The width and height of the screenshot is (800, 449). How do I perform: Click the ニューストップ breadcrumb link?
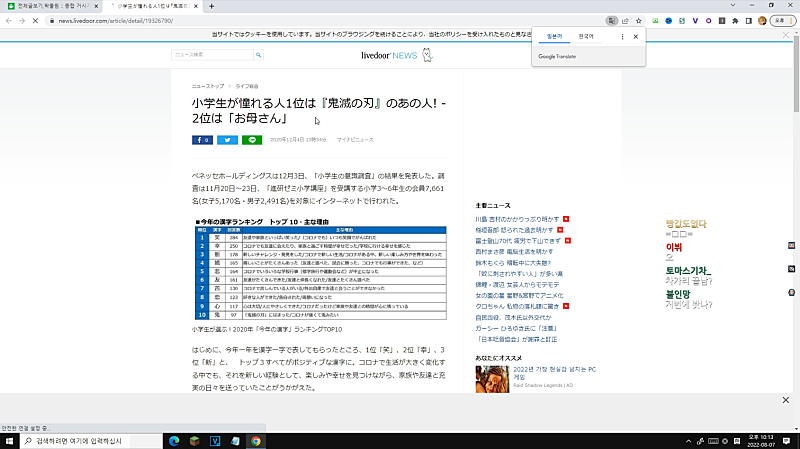point(207,87)
